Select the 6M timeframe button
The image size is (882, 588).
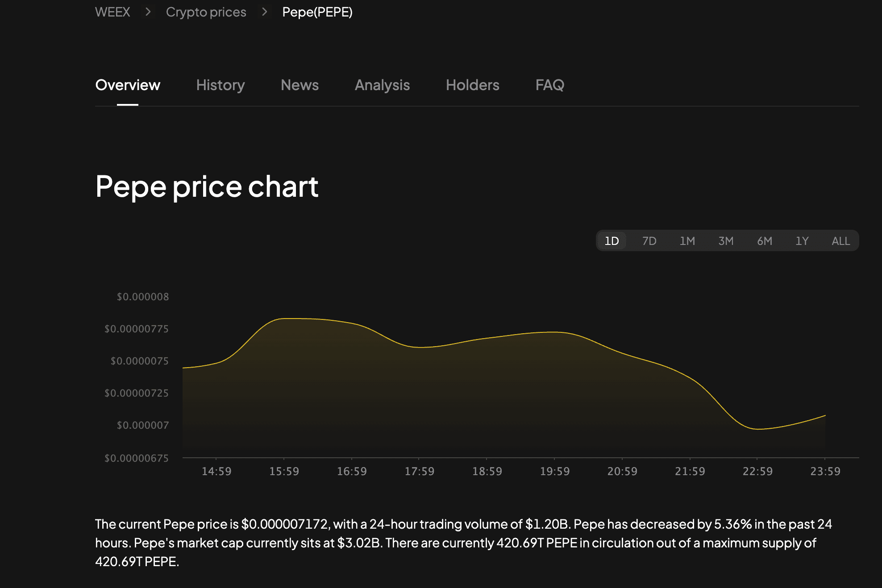764,241
